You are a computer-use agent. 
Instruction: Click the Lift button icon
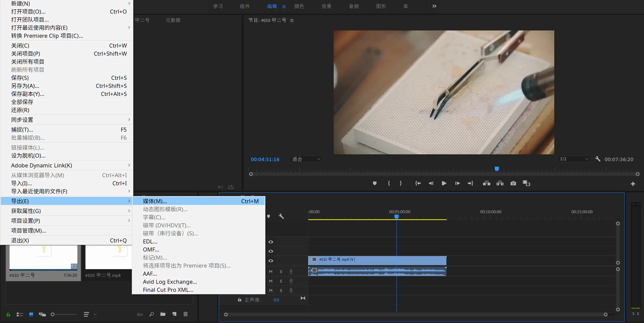[486, 183]
